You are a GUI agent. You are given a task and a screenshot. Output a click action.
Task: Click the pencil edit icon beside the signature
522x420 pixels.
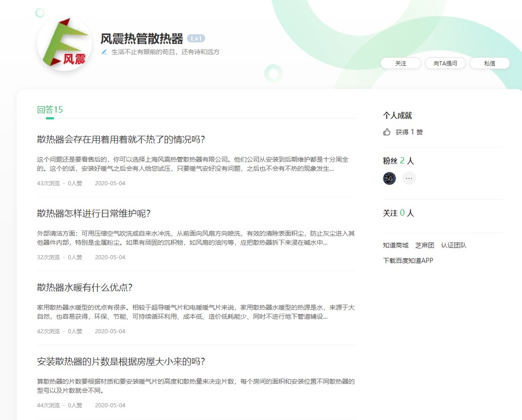[x=104, y=52]
